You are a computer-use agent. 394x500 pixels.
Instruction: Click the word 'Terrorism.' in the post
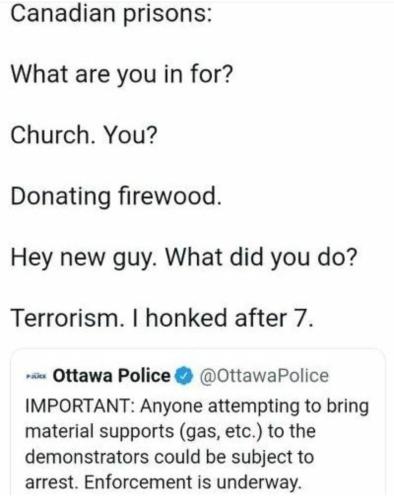[x=67, y=318]
